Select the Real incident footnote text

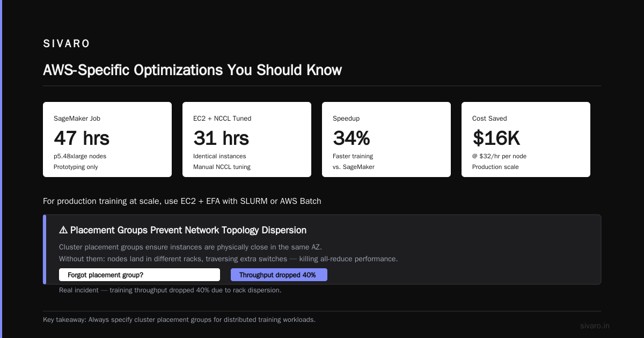coord(170,290)
